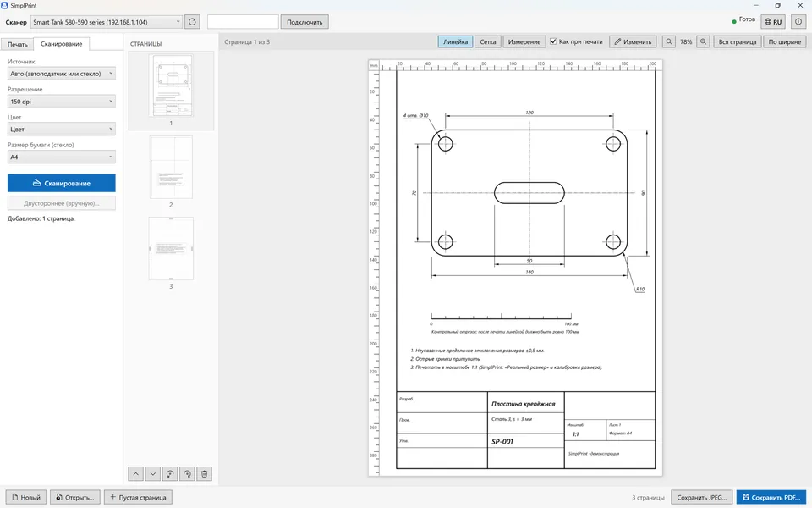This screenshot has width=812, height=508.
Task: Click the Готов status indicator
Action: (x=743, y=19)
